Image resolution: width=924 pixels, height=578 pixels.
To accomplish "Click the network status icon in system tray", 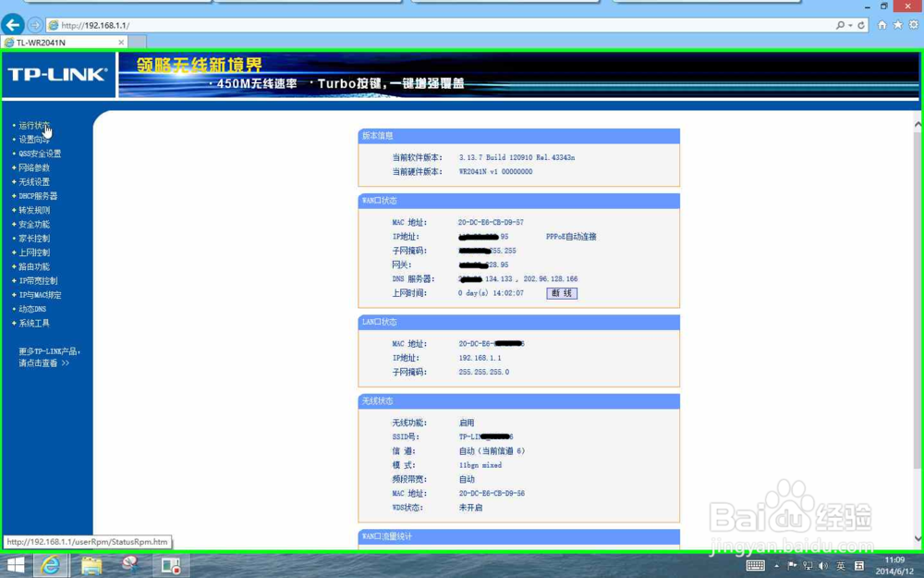I will click(808, 566).
